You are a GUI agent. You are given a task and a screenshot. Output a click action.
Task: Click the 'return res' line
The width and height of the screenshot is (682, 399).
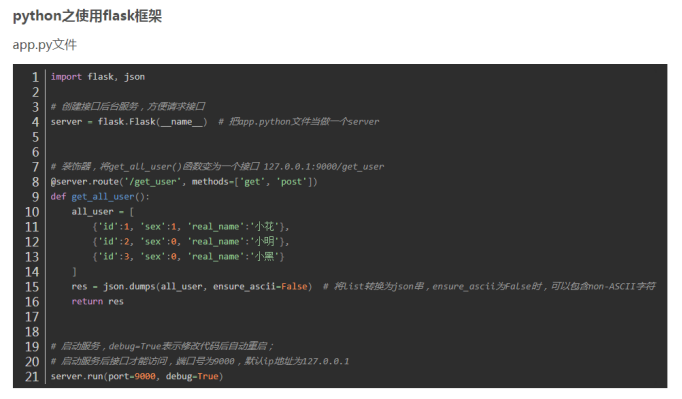pyautogui.click(x=97, y=302)
